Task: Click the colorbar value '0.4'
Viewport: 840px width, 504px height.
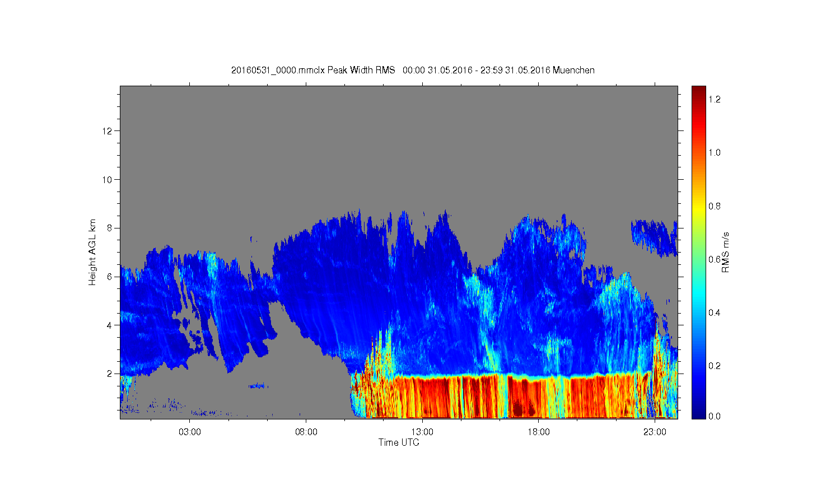Action: coord(715,312)
